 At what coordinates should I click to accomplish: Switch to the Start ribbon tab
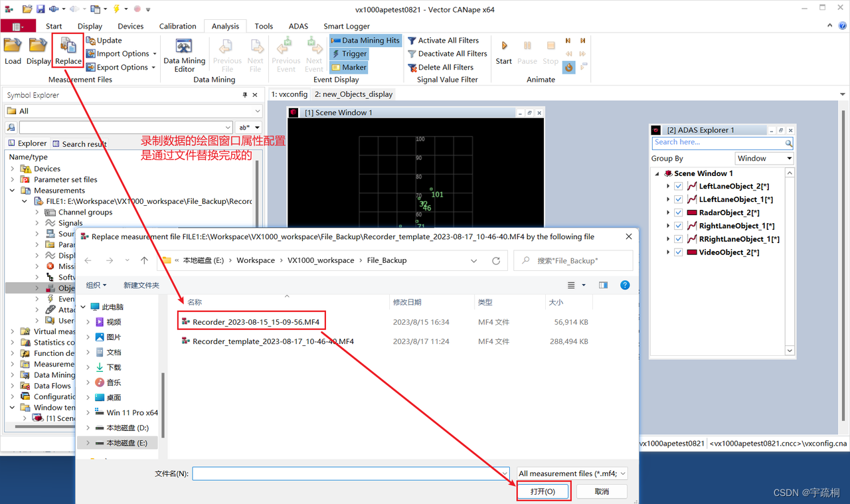54,27
